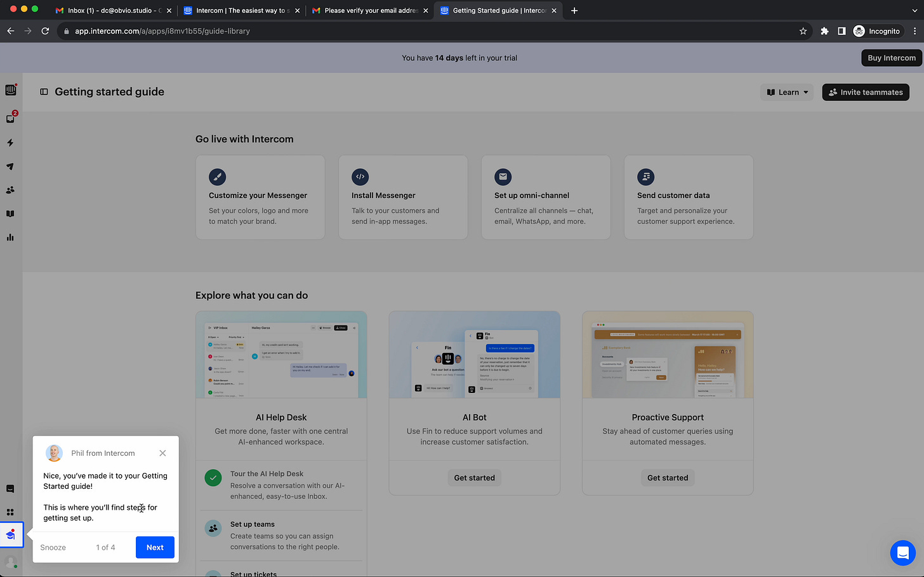This screenshot has width=924, height=577.
Task: Open the App Store grid icon
Action: pos(10,512)
